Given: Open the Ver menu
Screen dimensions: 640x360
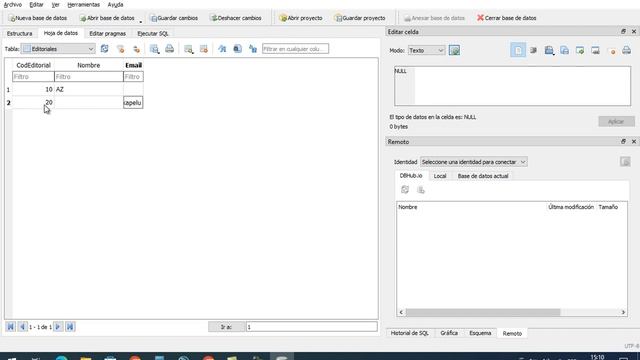Looking at the screenshot, I should 56,4.
